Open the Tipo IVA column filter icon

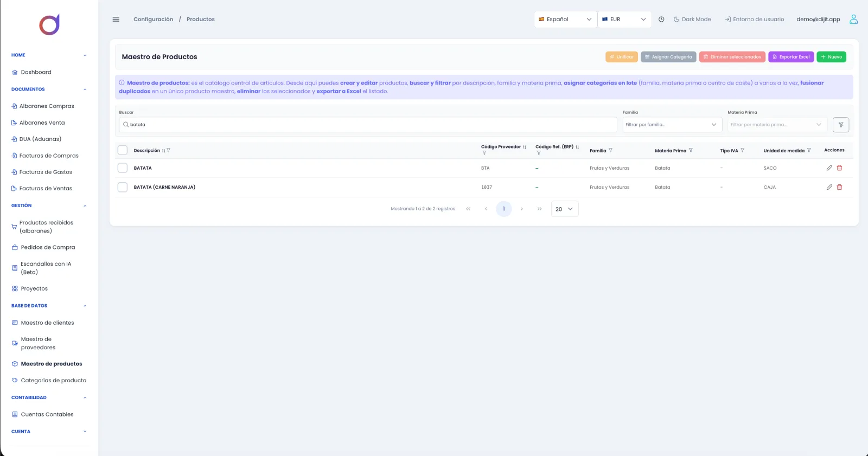click(743, 150)
